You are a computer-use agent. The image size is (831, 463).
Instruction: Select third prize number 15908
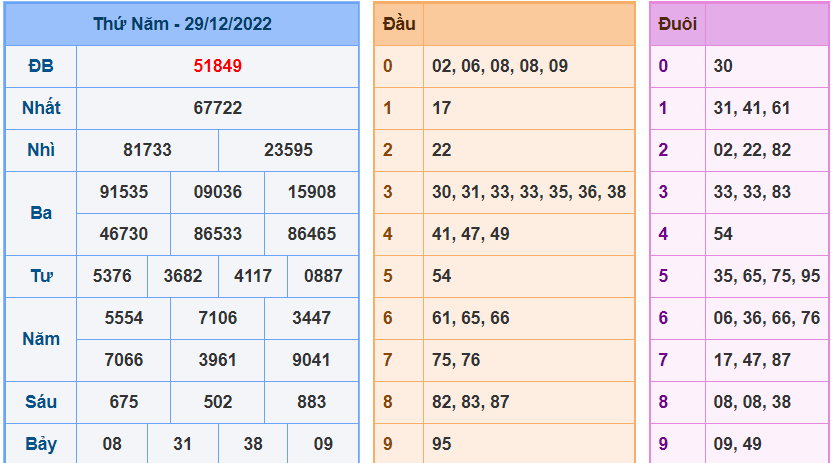pos(312,192)
